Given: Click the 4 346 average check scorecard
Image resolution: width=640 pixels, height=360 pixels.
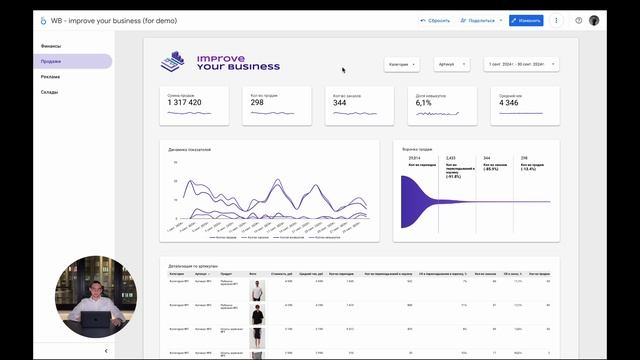Looking at the screenshot, I should pyautogui.click(x=525, y=106).
